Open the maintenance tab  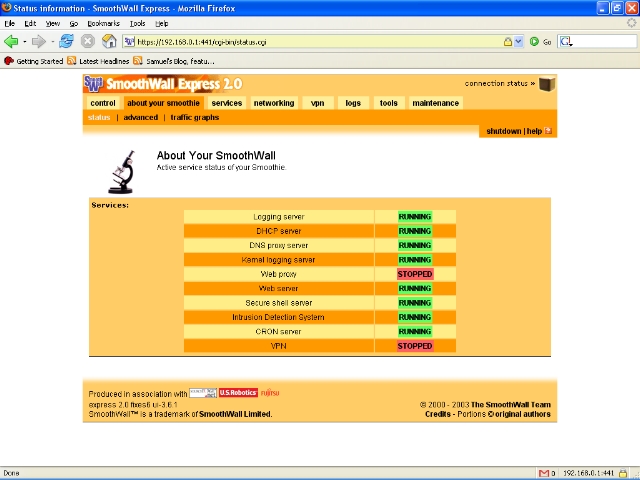click(x=436, y=103)
